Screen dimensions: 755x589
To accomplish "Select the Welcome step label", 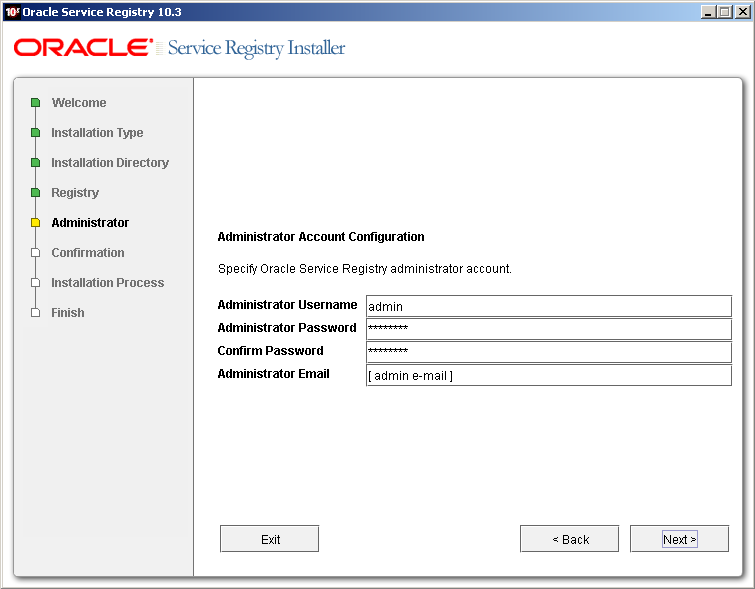I will [x=79, y=103].
